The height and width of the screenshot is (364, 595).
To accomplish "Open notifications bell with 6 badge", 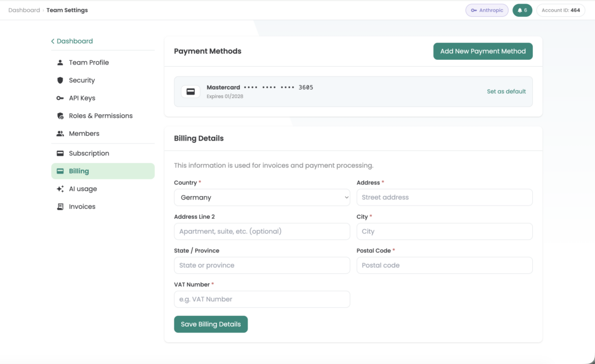I will pyautogui.click(x=522, y=10).
